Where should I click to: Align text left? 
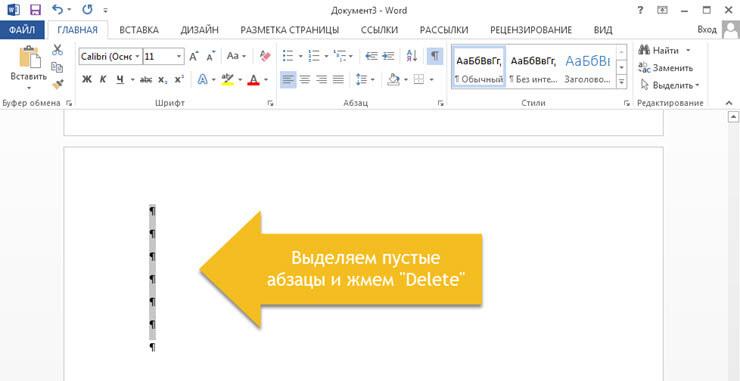tap(288, 80)
